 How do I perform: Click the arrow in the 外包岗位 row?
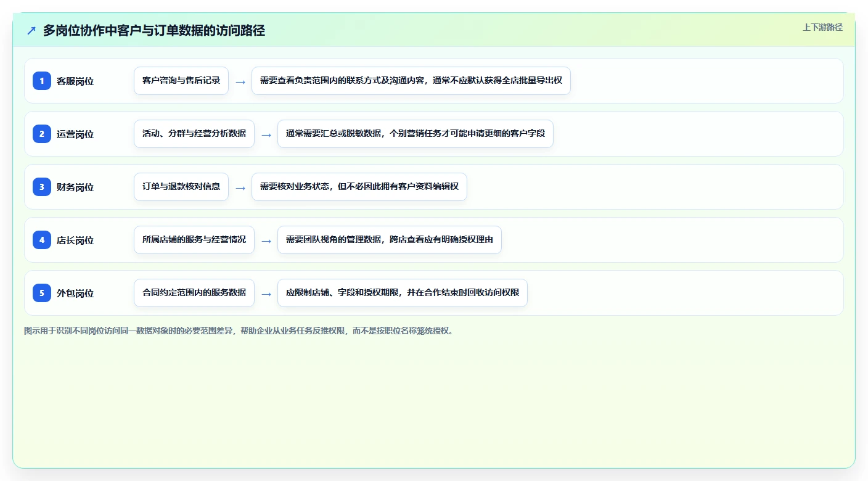click(266, 294)
